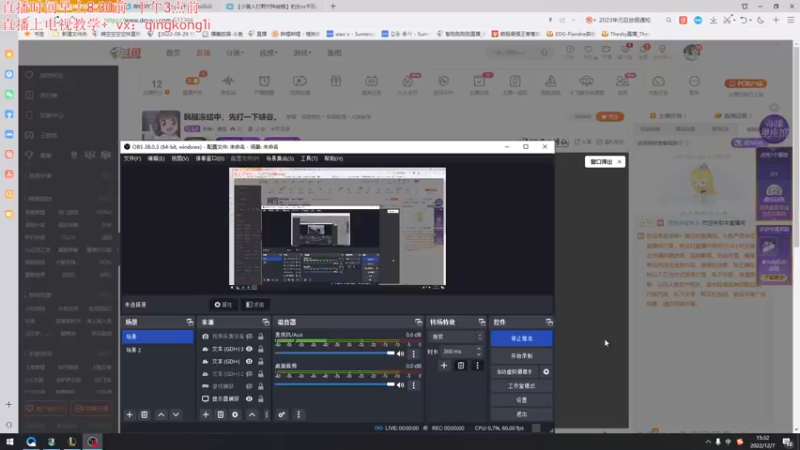Add a transition with the plus icon
This screenshot has height=450, width=800.
click(444, 365)
